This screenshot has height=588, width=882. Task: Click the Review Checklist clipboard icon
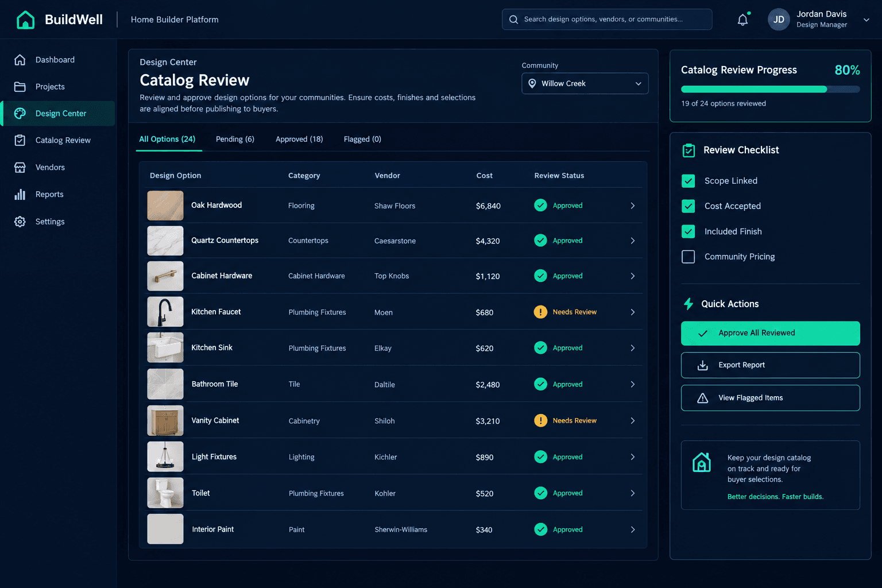(x=688, y=150)
